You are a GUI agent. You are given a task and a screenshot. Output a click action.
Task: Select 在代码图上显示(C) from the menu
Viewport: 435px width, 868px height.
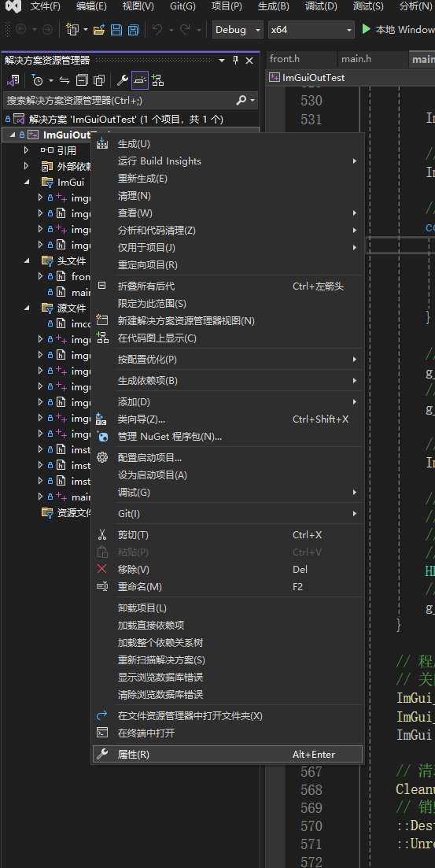[227, 338]
